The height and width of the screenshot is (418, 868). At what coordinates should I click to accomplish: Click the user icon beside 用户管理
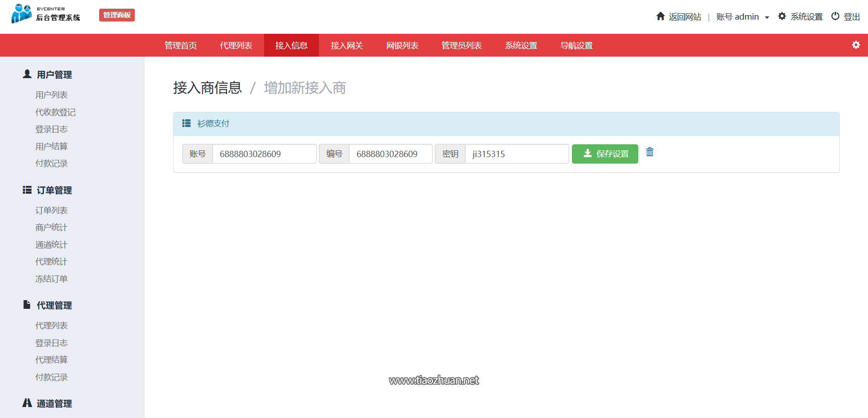pyautogui.click(x=26, y=74)
